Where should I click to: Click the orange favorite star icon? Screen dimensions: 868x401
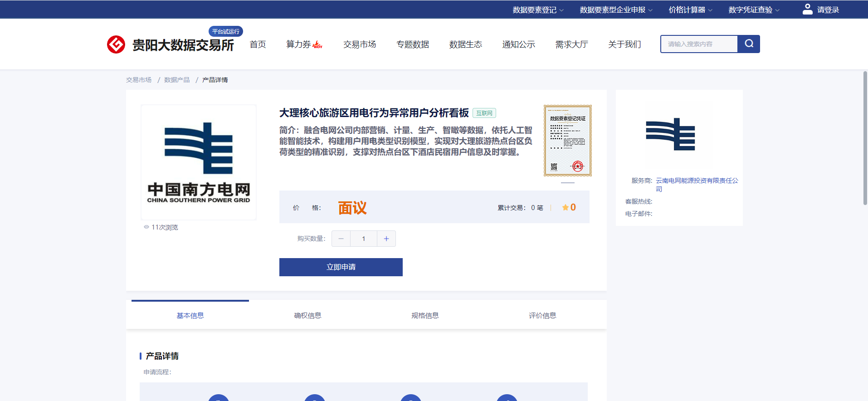pyautogui.click(x=566, y=207)
